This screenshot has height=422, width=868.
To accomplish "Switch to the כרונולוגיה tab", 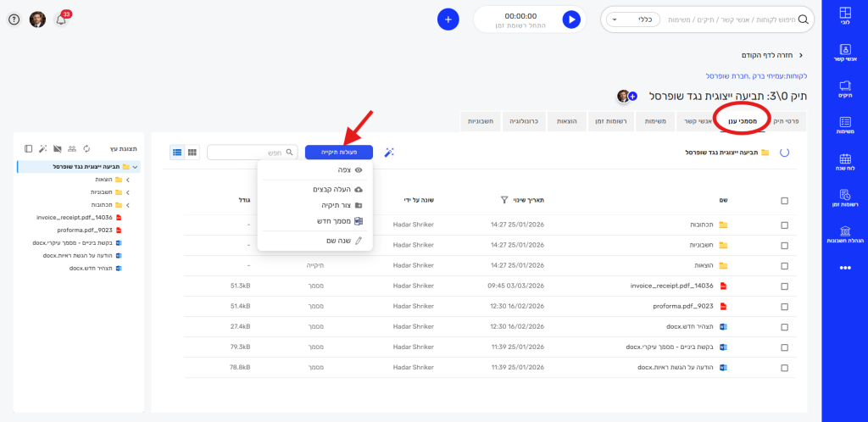I will [524, 121].
